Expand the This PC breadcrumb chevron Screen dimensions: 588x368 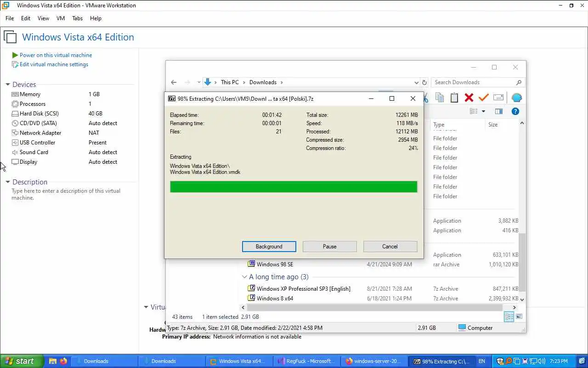(x=244, y=82)
